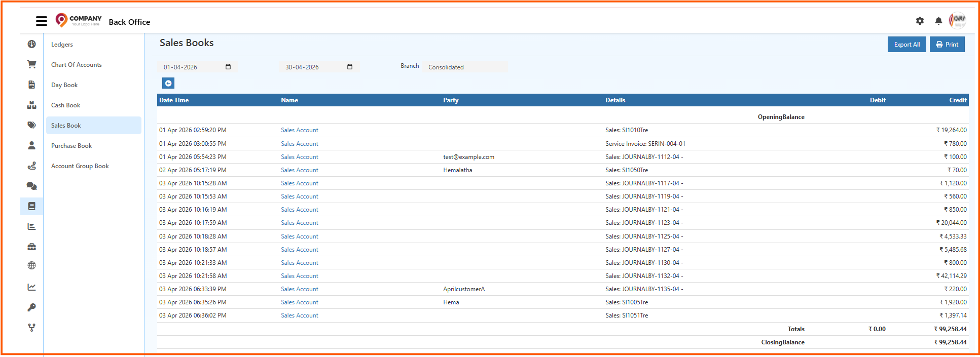Open calendar picker for end date
Viewport: 980px width, 357px height.
click(350, 67)
